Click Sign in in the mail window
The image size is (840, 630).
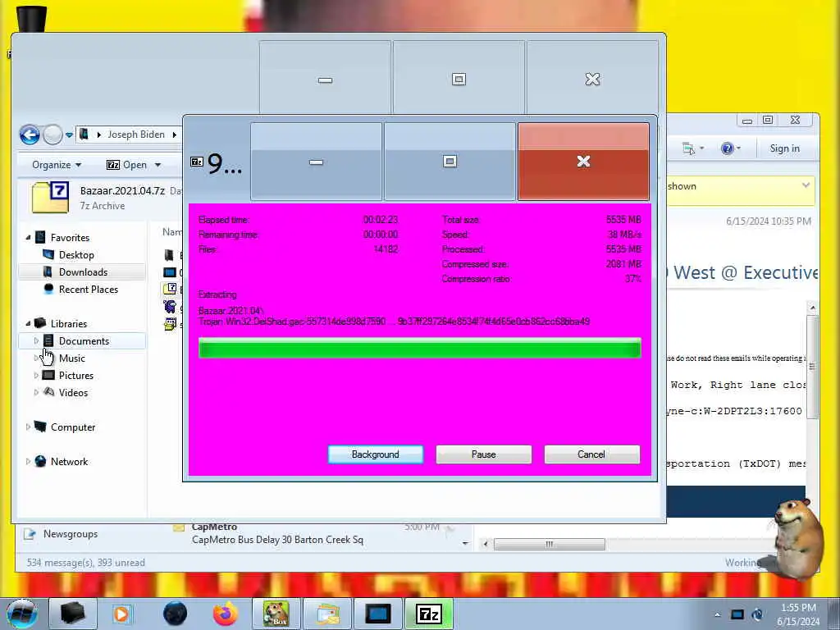tap(784, 148)
